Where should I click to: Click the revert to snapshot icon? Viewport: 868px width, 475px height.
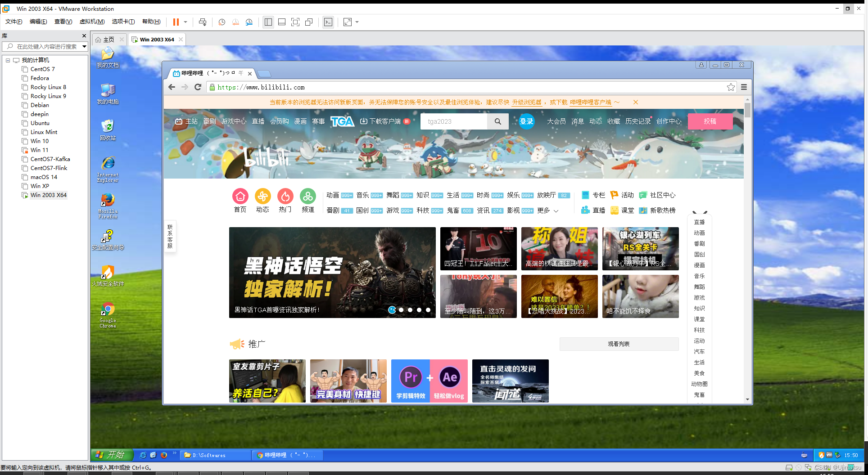(235, 22)
